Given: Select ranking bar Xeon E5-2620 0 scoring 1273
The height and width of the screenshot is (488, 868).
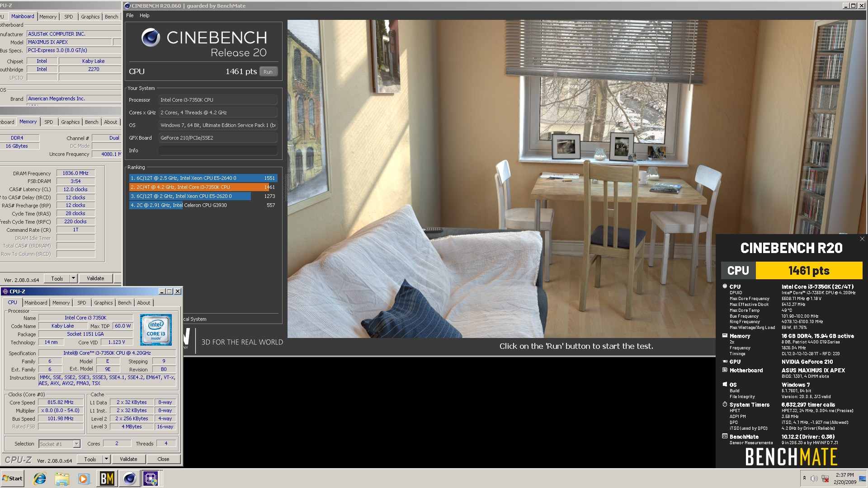Looking at the screenshot, I should (203, 196).
